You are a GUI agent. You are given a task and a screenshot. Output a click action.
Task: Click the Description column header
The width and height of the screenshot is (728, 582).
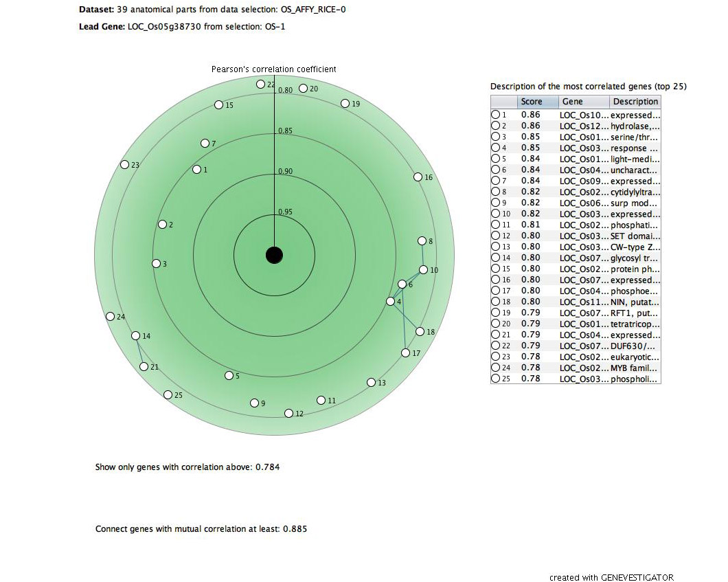coord(635,102)
